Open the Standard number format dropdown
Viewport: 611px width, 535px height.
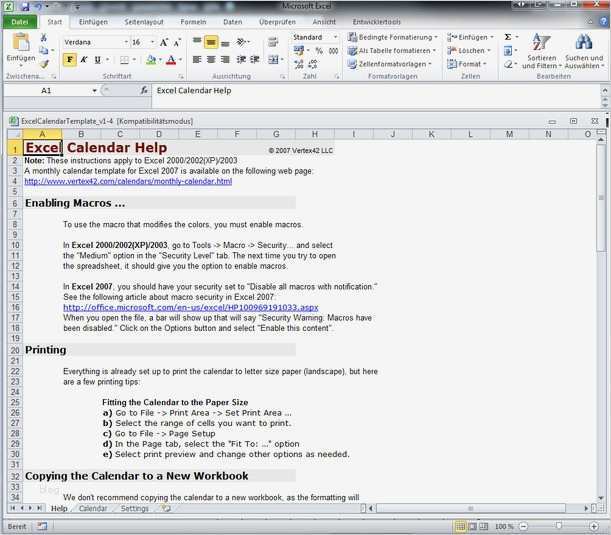pyautogui.click(x=335, y=37)
